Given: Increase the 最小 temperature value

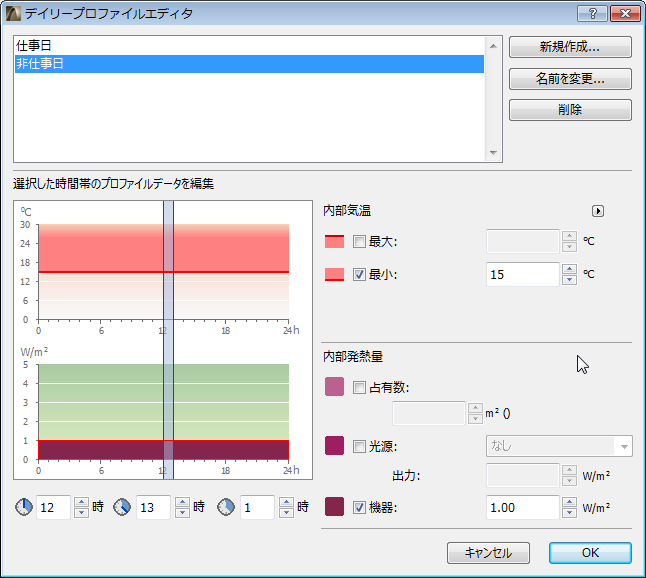Looking at the screenshot, I should 569,269.
